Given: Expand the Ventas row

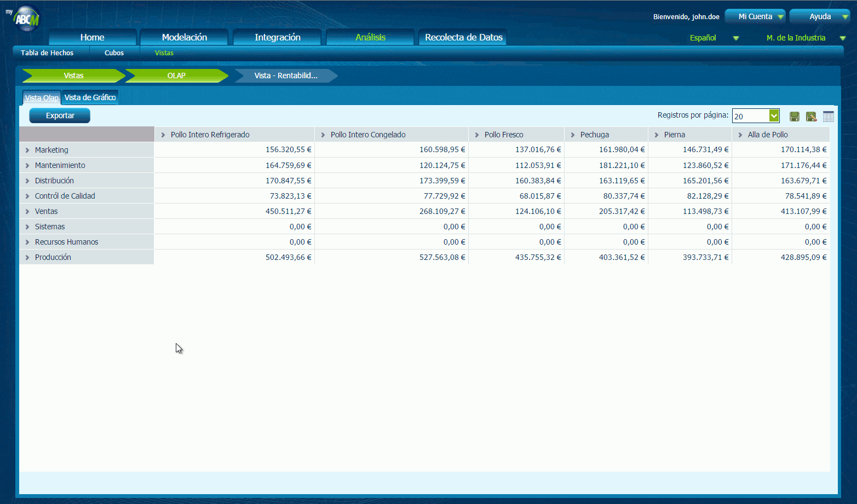Looking at the screenshot, I should pos(27,211).
